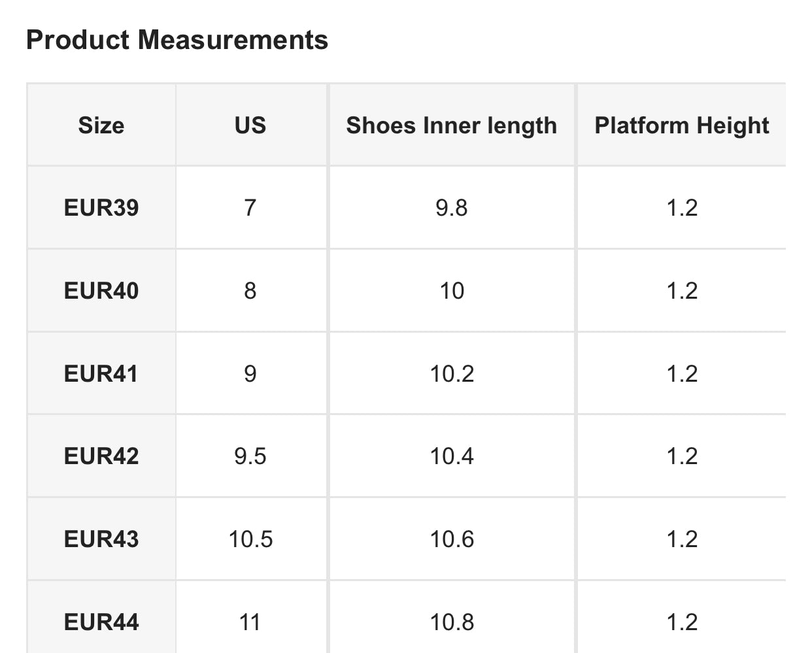Select the 9.8 inner length value
This screenshot has height=653, width=812.
451,208
